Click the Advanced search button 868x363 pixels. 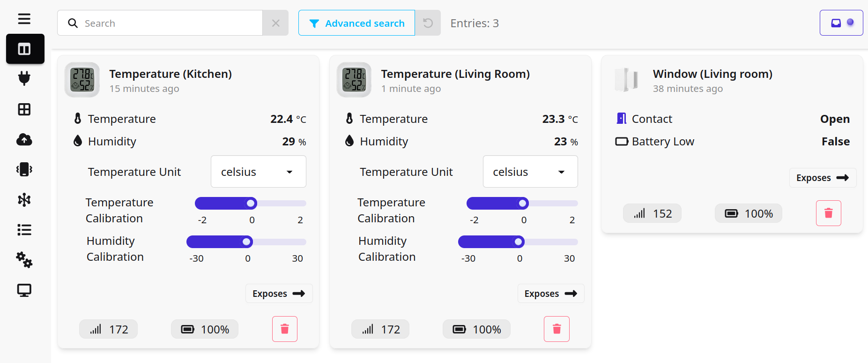tap(356, 23)
